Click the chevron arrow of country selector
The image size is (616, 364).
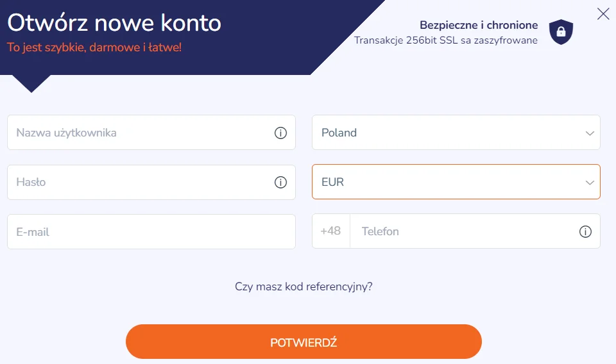coord(590,133)
